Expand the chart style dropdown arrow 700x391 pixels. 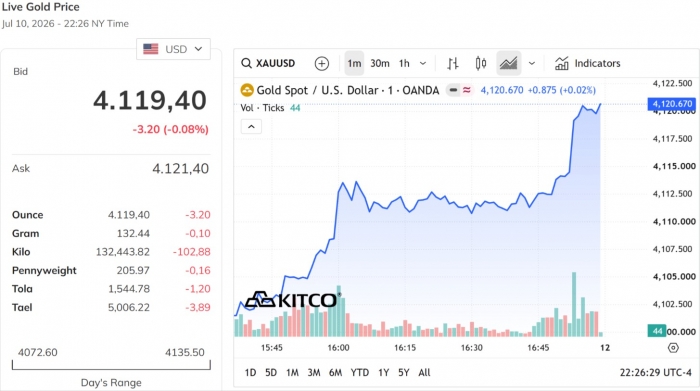click(x=532, y=63)
